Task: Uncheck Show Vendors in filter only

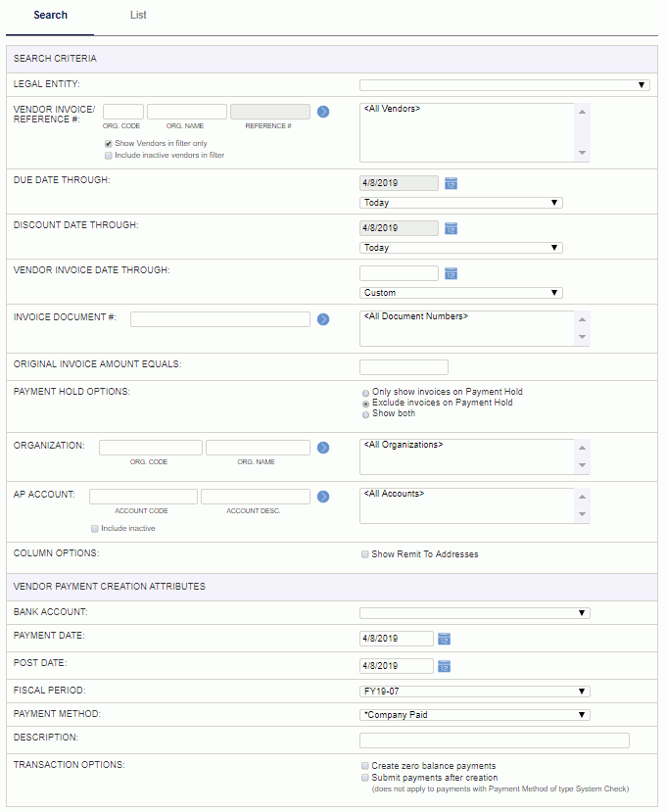Action: 109,144
